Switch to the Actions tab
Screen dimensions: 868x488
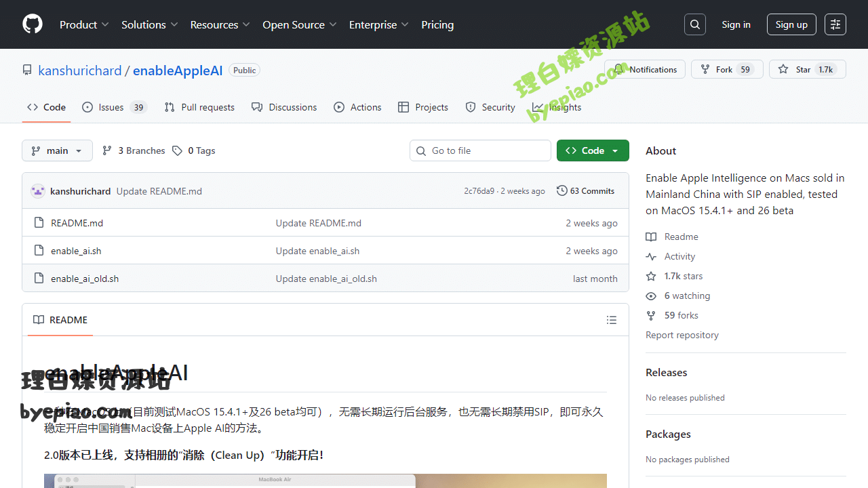pyautogui.click(x=357, y=107)
